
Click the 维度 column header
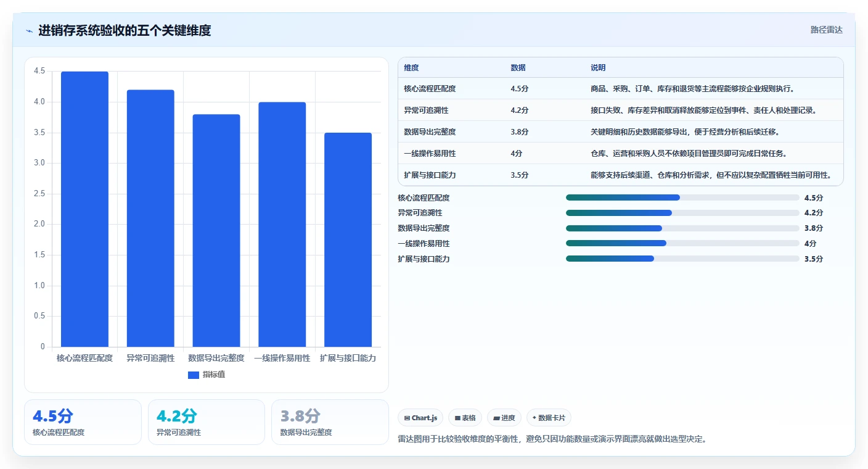pyautogui.click(x=411, y=68)
